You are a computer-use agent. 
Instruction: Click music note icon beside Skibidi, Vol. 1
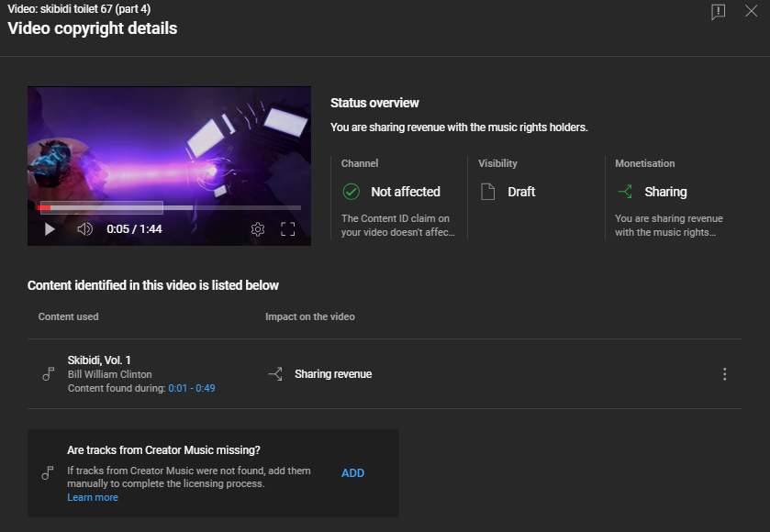pyautogui.click(x=49, y=374)
